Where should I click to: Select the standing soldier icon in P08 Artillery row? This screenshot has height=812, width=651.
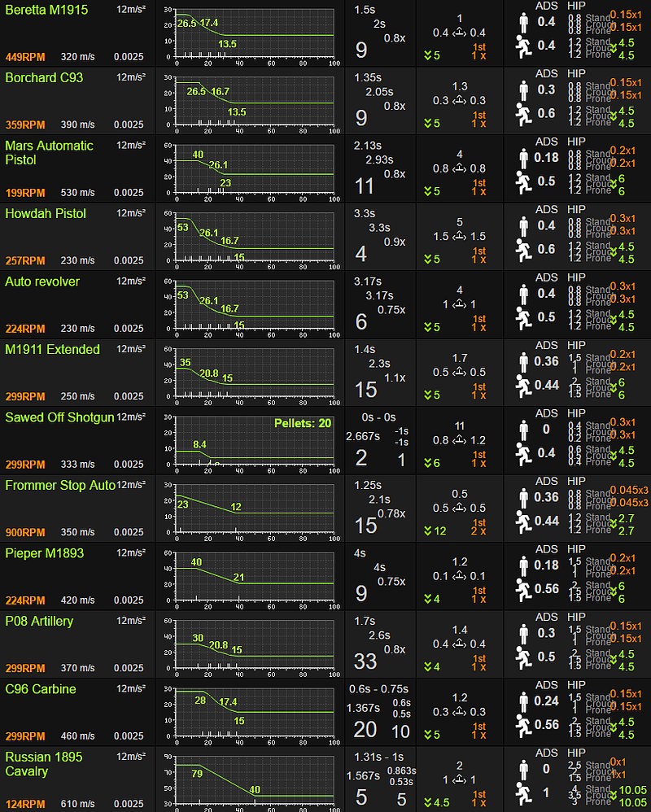coord(523,633)
